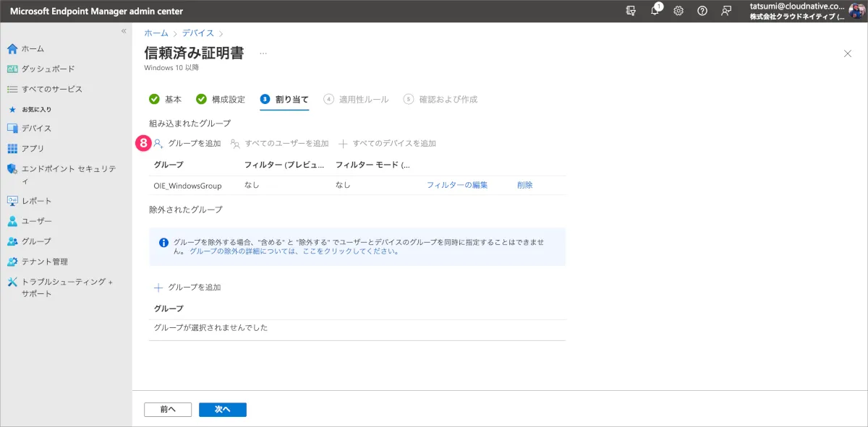Open the ellipsis menu beside 信頼済み証明書
The width and height of the screenshot is (868, 427).
[x=263, y=53]
